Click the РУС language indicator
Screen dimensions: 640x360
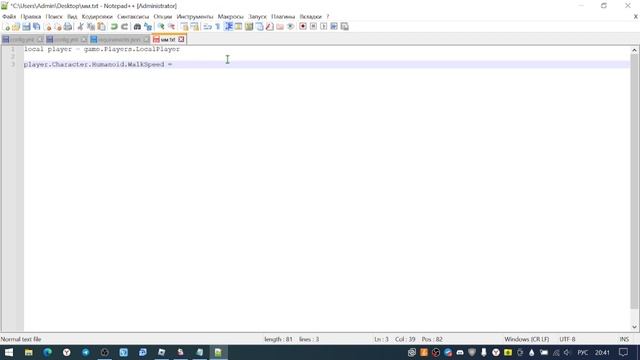(x=582, y=352)
